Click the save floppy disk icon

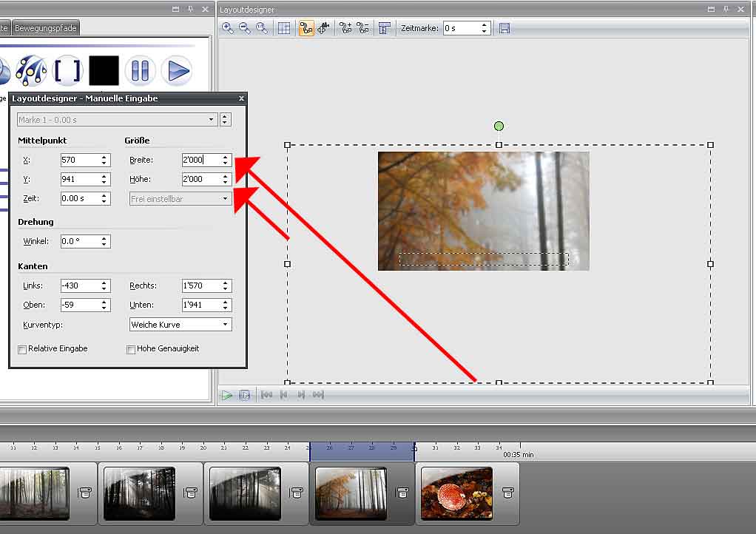pyautogui.click(x=504, y=28)
